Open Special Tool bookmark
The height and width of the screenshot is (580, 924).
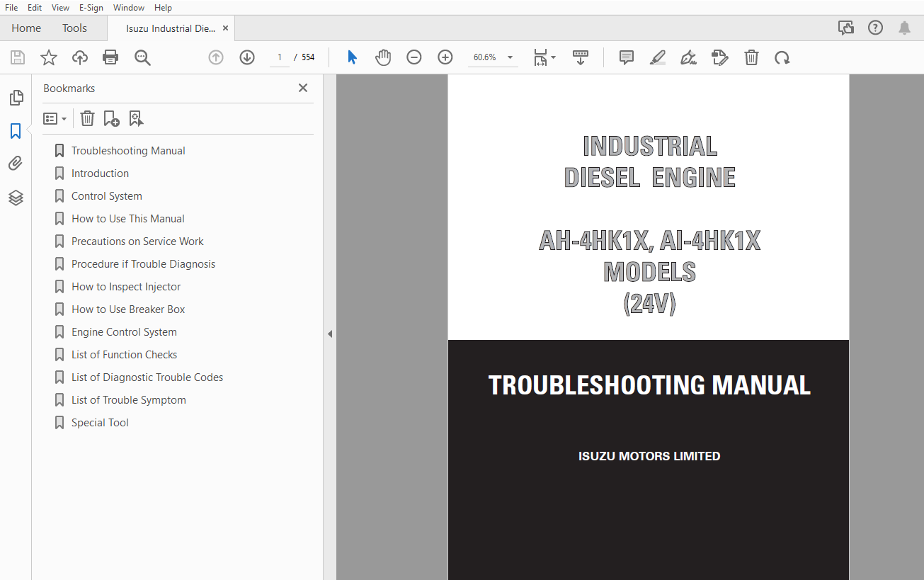pyautogui.click(x=100, y=423)
